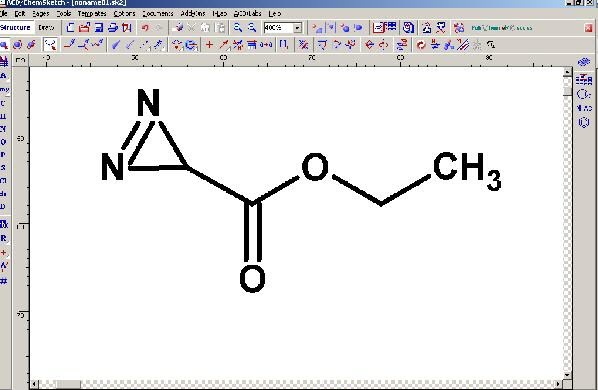The height and width of the screenshot is (390, 598).
Task: Click the top icon in right panel
Action: 584,62
